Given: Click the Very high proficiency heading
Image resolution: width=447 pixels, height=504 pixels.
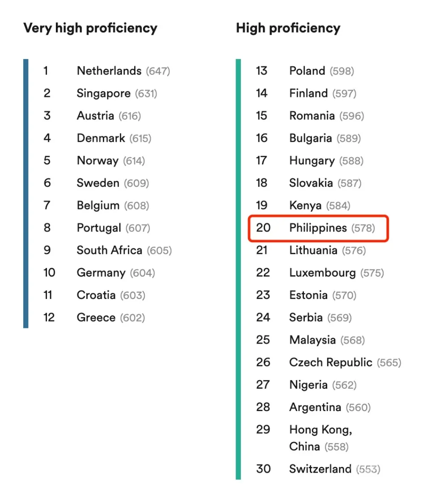Looking at the screenshot, I should point(90,28).
